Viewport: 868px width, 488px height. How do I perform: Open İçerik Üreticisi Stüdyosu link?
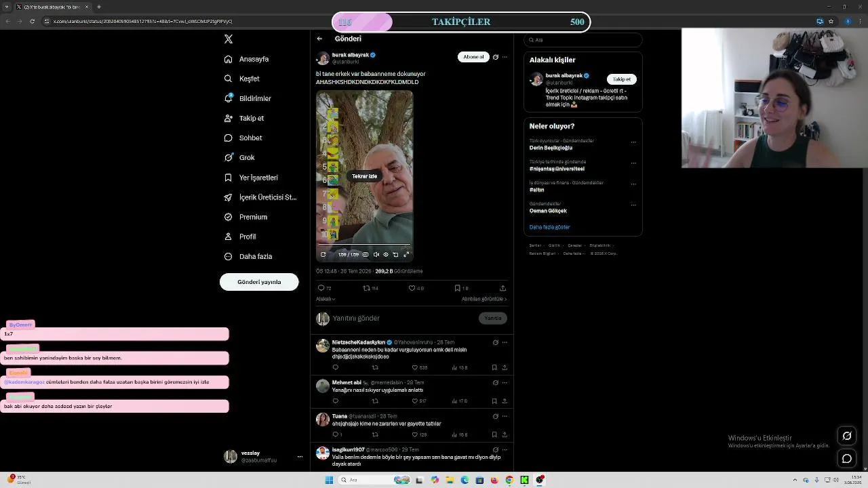pos(260,197)
